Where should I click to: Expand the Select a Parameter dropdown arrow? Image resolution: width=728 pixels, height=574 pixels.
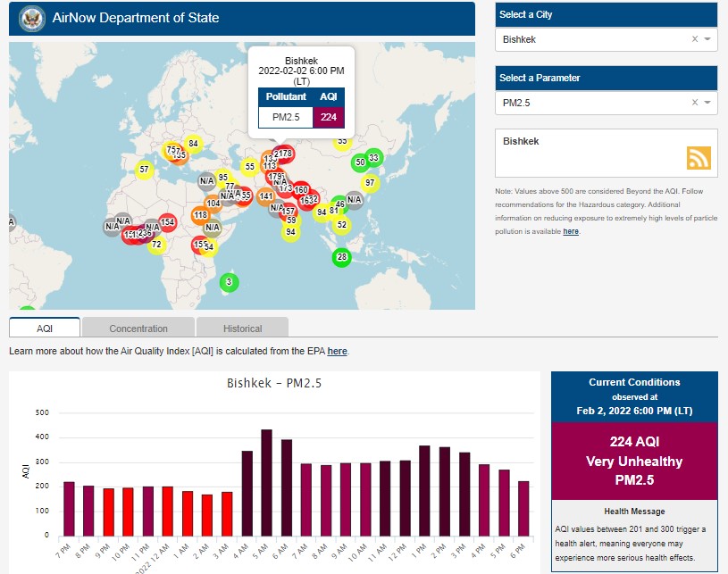tap(707, 103)
